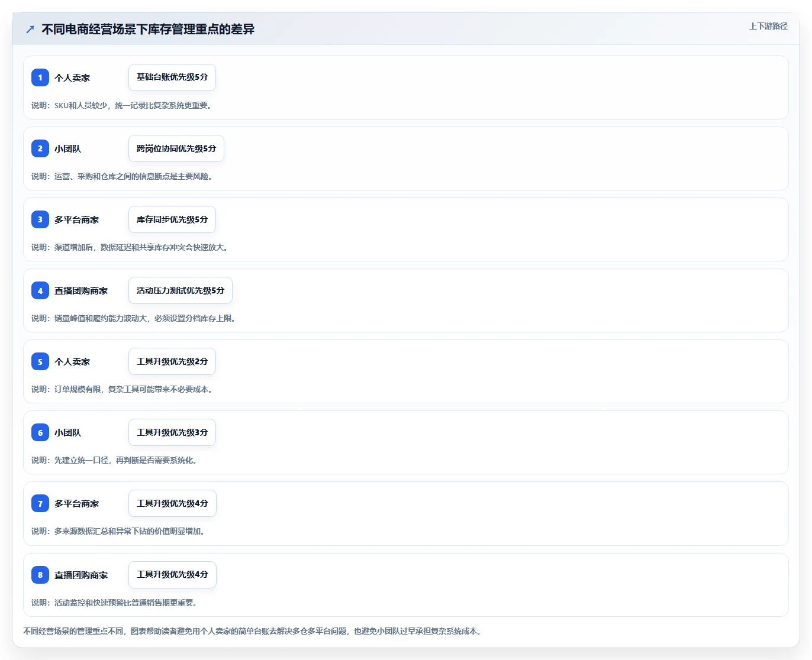Click number badge 6 for 小团队

[x=40, y=432]
